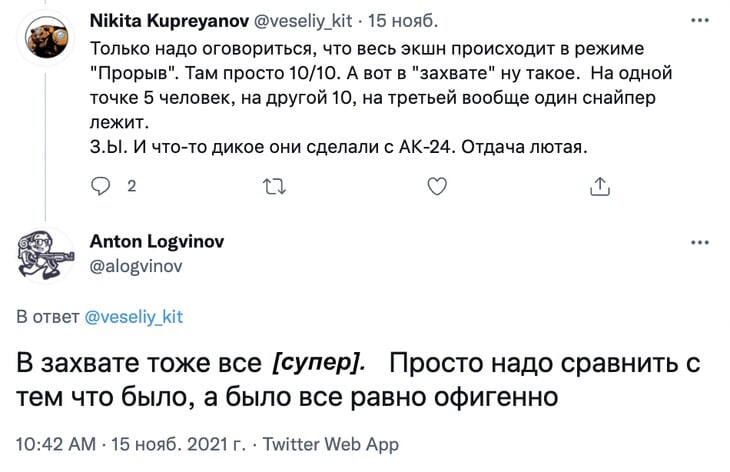Click the @alogvinov handle
Screen dimensions: 730x472
pyautogui.click(x=136, y=266)
